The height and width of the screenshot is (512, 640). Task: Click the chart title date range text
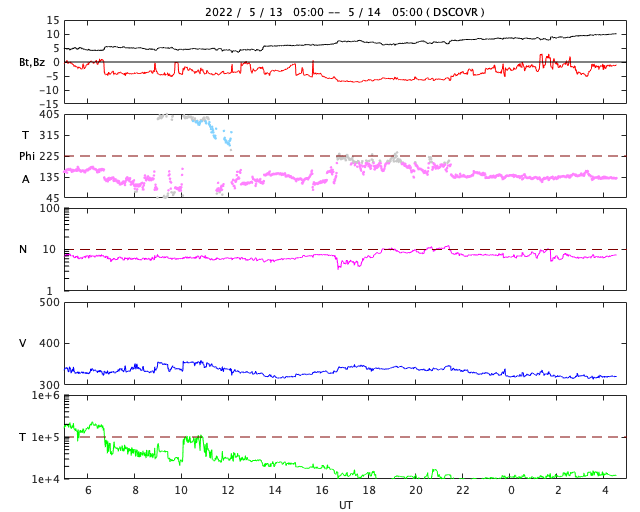click(x=344, y=12)
